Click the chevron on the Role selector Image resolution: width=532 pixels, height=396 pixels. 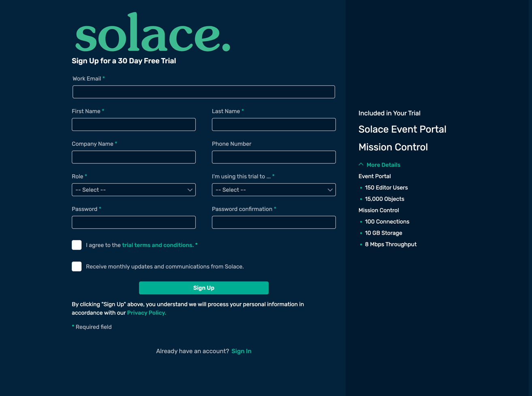(x=190, y=190)
